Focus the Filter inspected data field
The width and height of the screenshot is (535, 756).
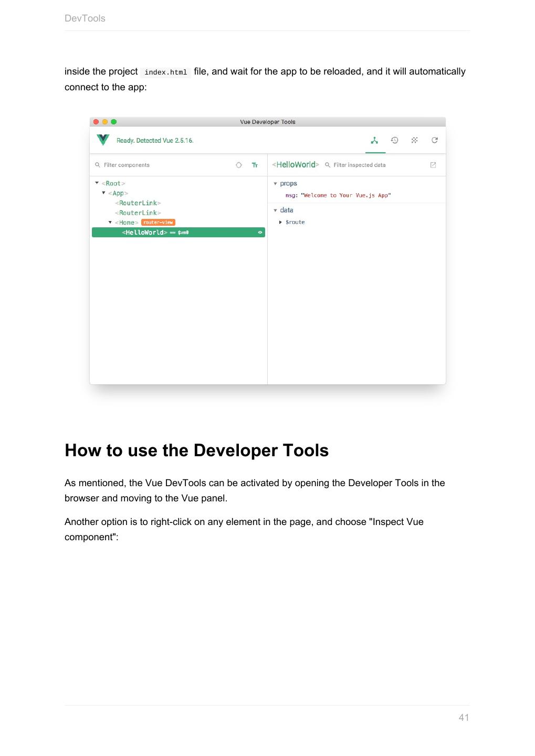pyautogui.click(x=373, y=165)
